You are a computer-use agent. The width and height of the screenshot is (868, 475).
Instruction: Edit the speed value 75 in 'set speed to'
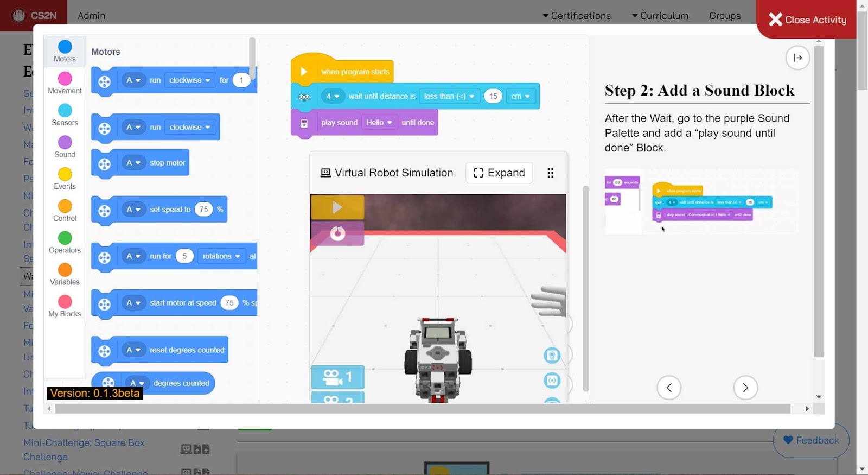tap(204, 210)
